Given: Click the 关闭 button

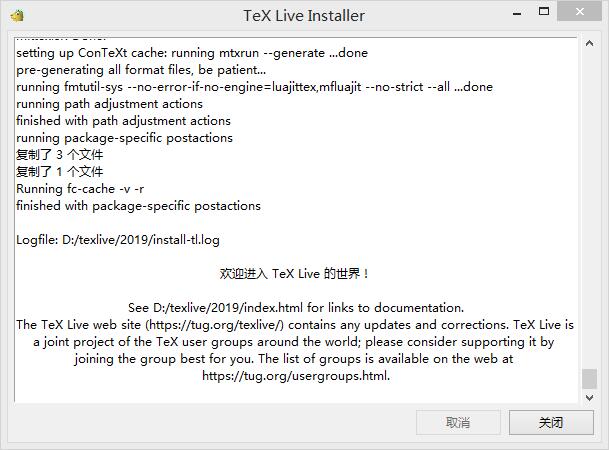Looking at the screenshot, I should (x=551, y=422).
